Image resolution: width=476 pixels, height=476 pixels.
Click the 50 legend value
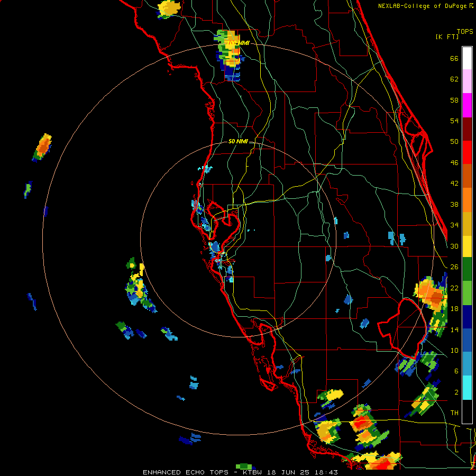[x=454, y=142]
